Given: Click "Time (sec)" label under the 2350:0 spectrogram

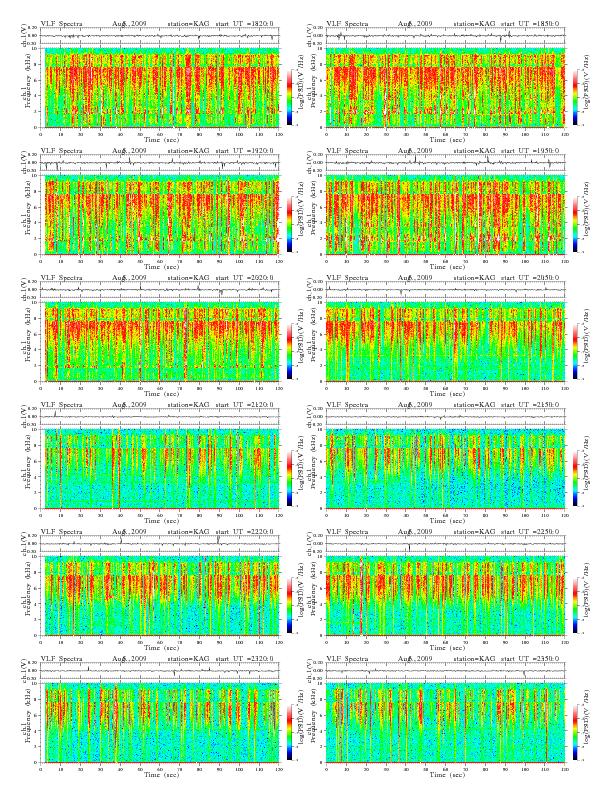Looking at the screenshot, I should coord(447,774).
